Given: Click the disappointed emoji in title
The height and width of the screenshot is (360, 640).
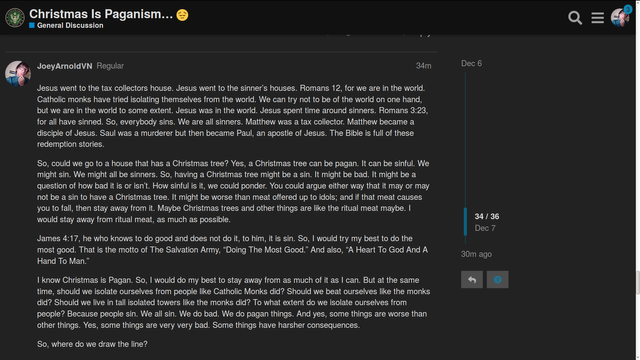Looking at the screenshot, I should [182, 15].
